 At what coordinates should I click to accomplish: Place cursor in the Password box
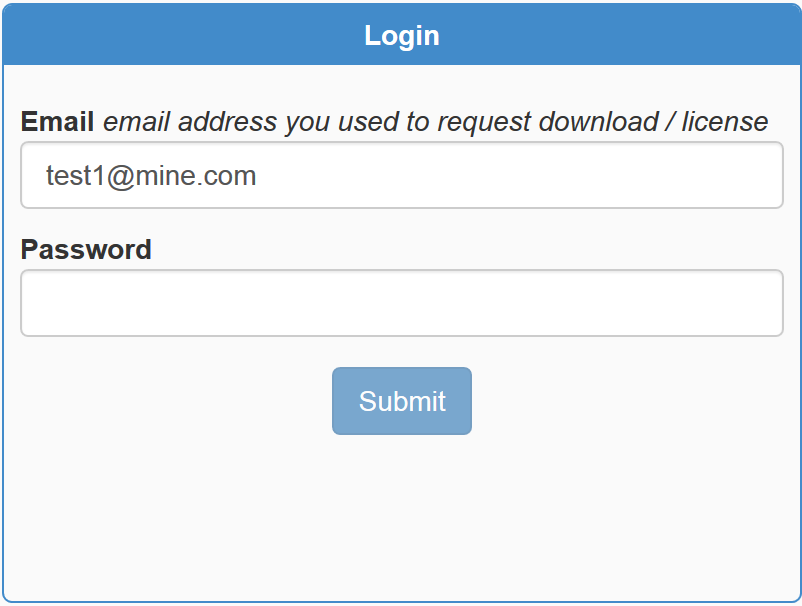401,303
